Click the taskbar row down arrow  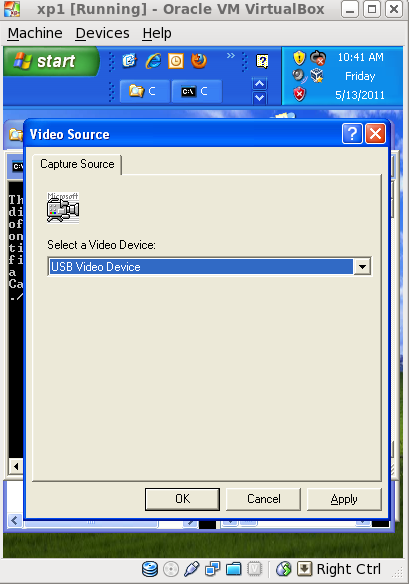pyautogui.click(x=259, y=99)
